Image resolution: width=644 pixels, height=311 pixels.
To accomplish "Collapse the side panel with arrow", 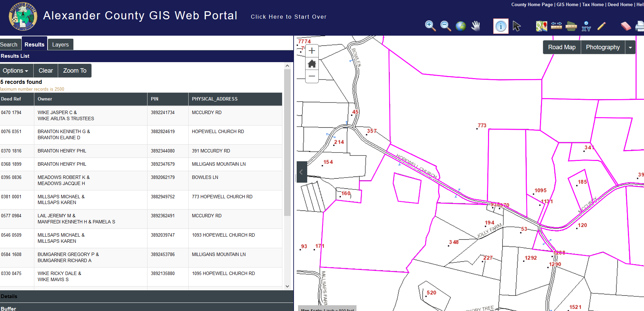I will [301, 172].
